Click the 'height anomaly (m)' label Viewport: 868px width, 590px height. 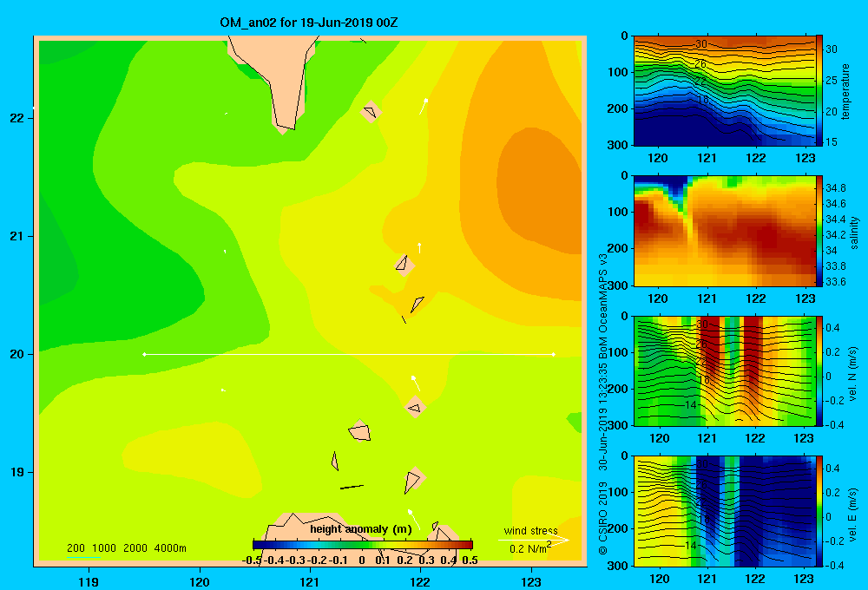point(361,529)
